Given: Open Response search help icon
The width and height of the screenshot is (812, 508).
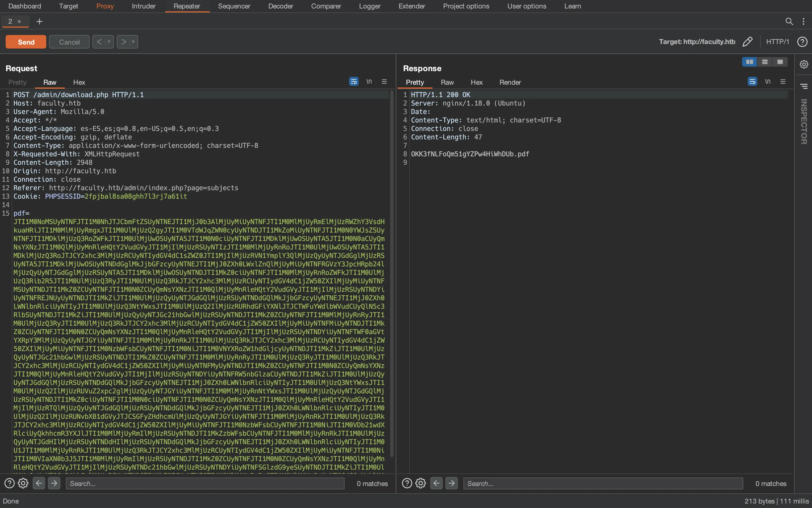Looking at the screenshot, I should point(407,483).
